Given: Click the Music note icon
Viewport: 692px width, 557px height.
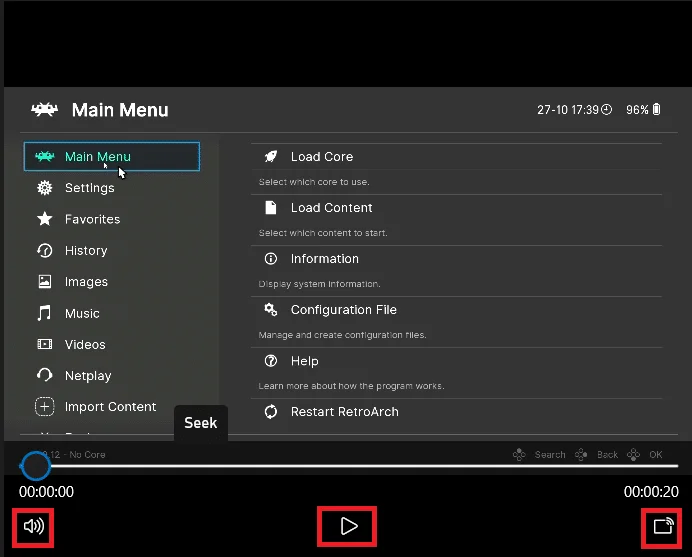Looking at the screenshot, I should pyautogui.click(x=44, y=313).
